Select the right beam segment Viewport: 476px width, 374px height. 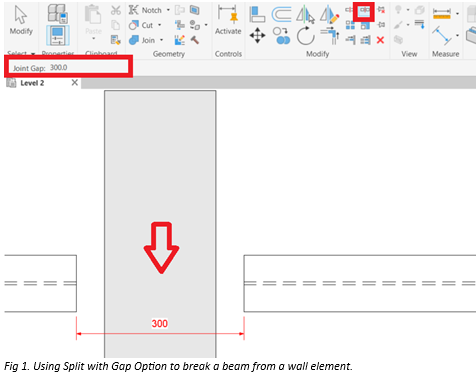coord(360,283)
